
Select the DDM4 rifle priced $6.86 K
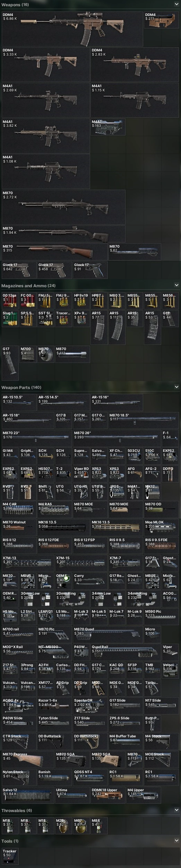coord(72,29)
